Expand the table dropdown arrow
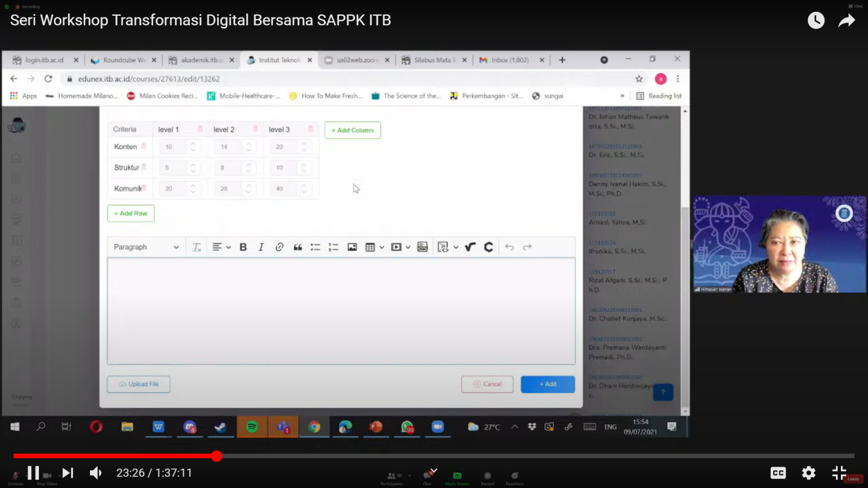The height and width of the screenshot is (488, 868). click(382, 247)
